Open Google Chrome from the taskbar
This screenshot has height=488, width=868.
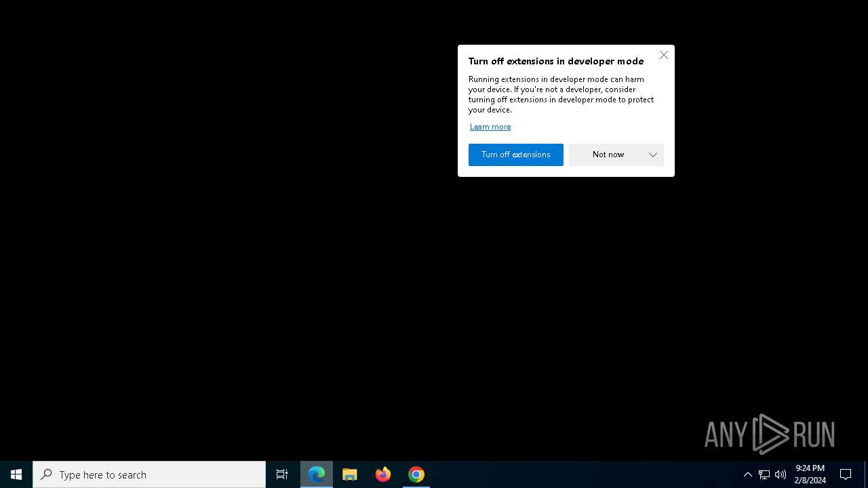tap(416, 474)
